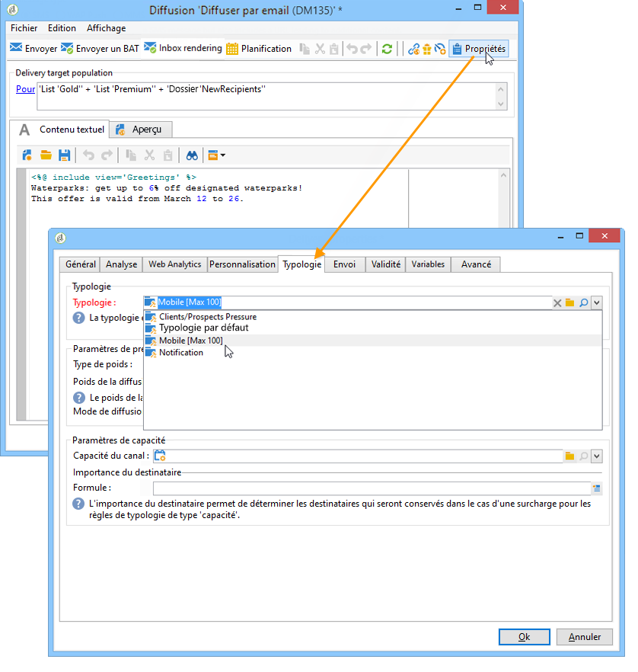Select the Validité tab
This screenshot has width=638, height=672.
click(x=386, y=264)
